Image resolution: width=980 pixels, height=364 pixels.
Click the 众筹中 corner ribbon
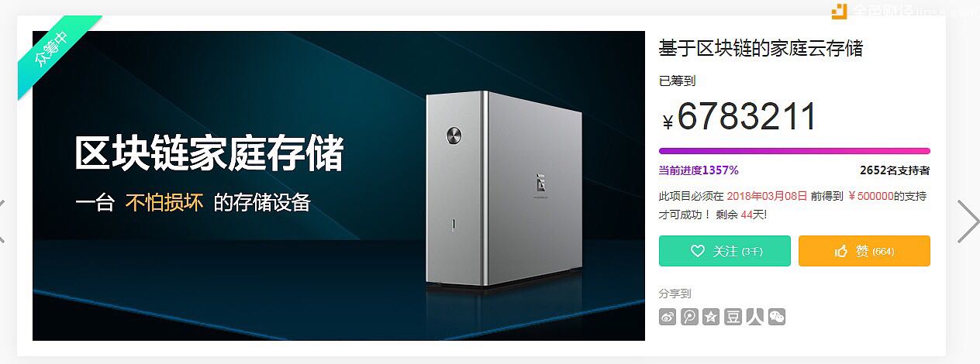coord(52,50)
